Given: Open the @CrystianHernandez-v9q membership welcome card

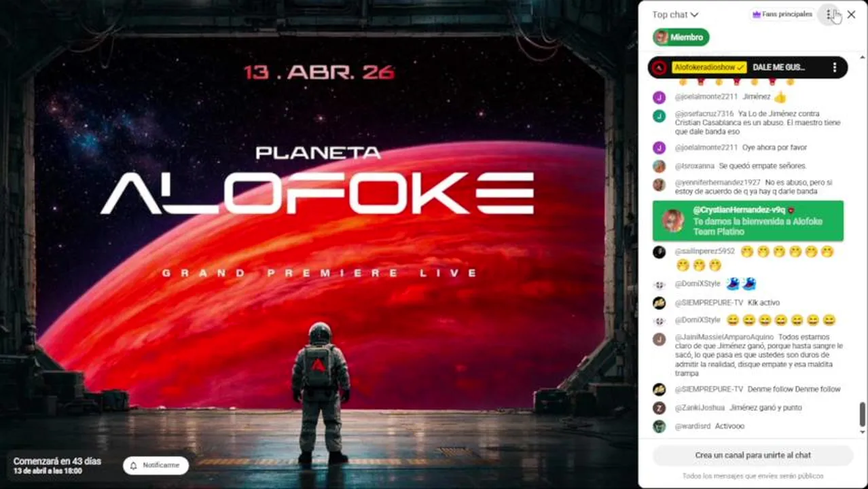Looking at the screenshot, I should [748, 221].
